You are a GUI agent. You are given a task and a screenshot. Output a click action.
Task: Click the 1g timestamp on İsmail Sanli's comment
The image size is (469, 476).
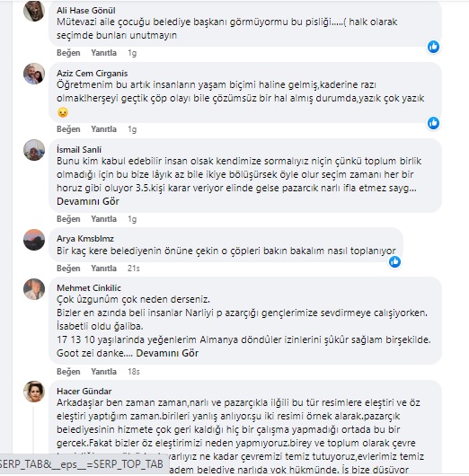(132, 219)
